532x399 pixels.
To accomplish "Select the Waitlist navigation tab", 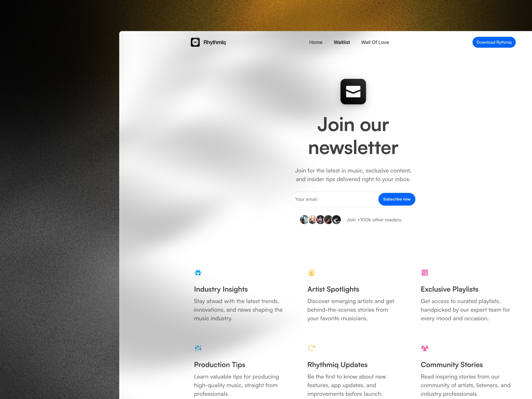I will pos(342,42).
